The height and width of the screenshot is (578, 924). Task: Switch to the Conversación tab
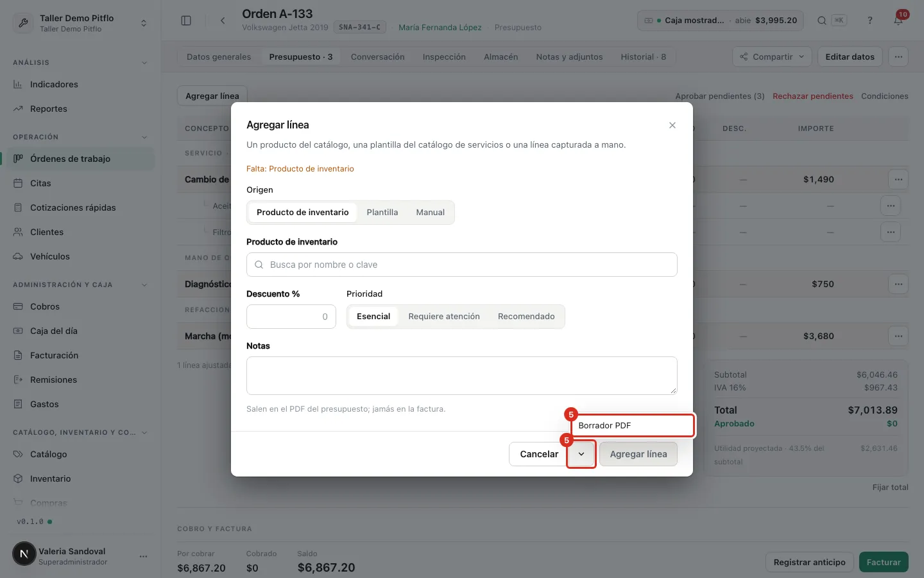pyautogui.click(x=378, y=57)
